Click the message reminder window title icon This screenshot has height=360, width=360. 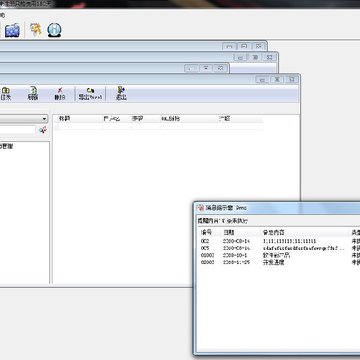(x=201, y=208)
